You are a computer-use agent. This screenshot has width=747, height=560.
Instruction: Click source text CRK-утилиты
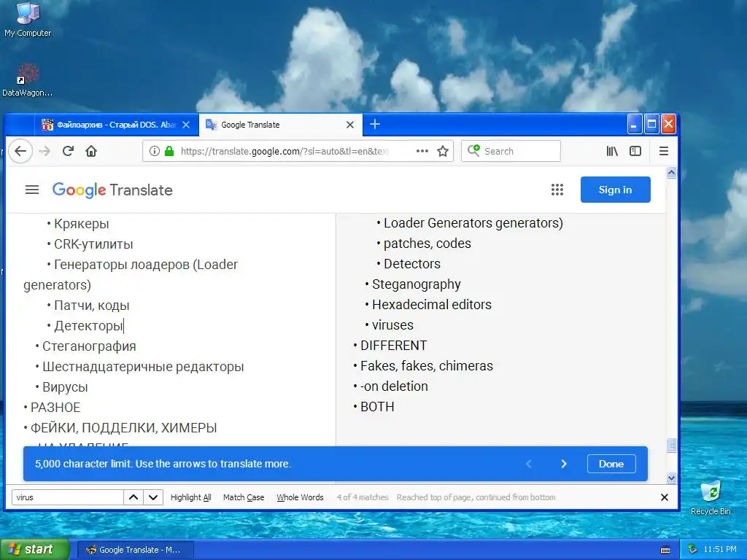(93, 244)
